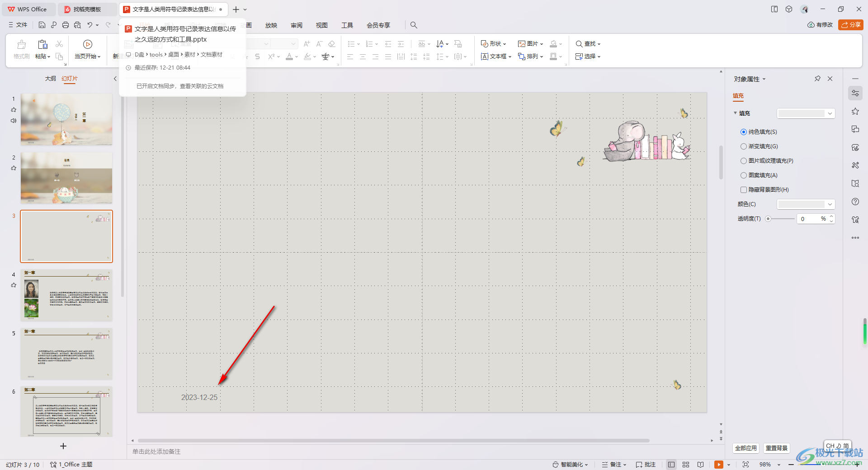Click the Format Painter (格式刷) icon
This screenshot has height=470, width=868.
[21, 49]
